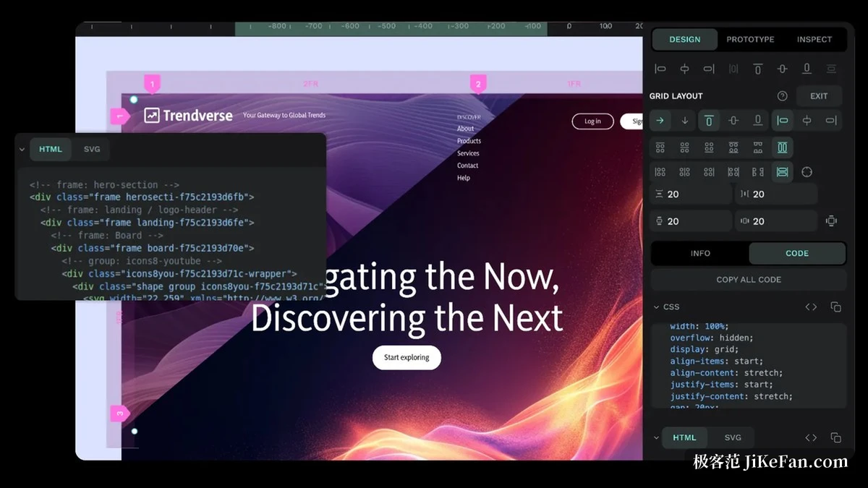Click the Contact link in the canvas menu
This screenshot has width=868, height=488.
467,166
